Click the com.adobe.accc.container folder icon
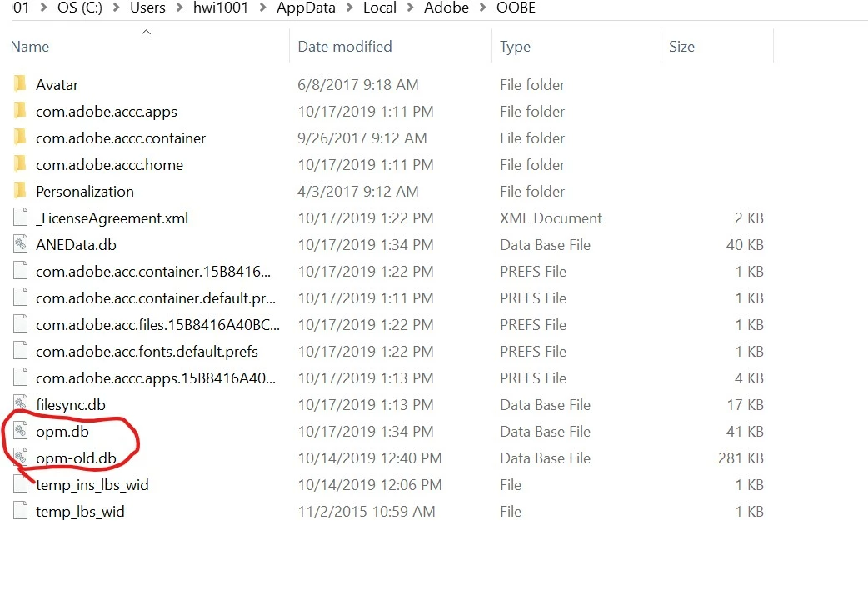This screenshot has height=616, width=868. [x=20, y=138]
